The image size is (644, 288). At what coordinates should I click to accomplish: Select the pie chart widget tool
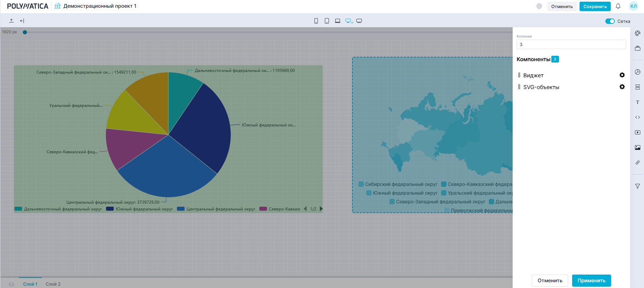tap(637, 72)
